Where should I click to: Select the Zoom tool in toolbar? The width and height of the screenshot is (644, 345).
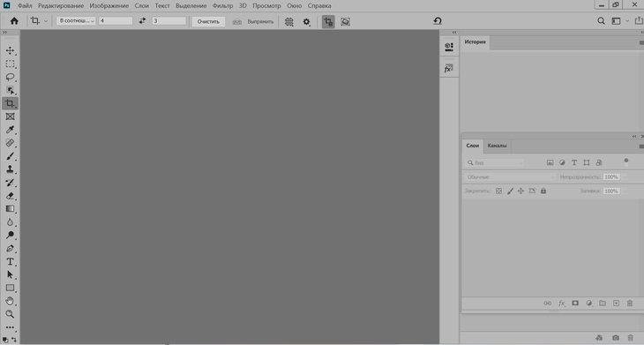10,314
